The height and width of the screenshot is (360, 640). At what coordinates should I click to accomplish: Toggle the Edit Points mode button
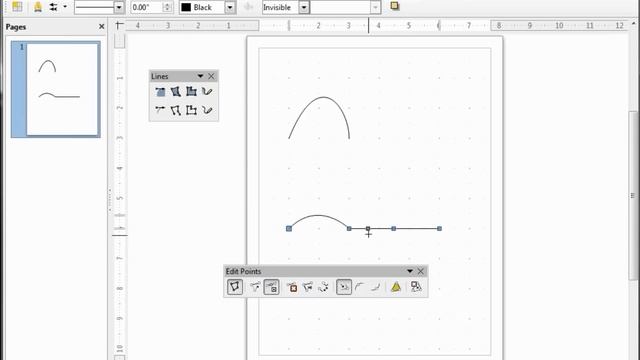point(235,287)
